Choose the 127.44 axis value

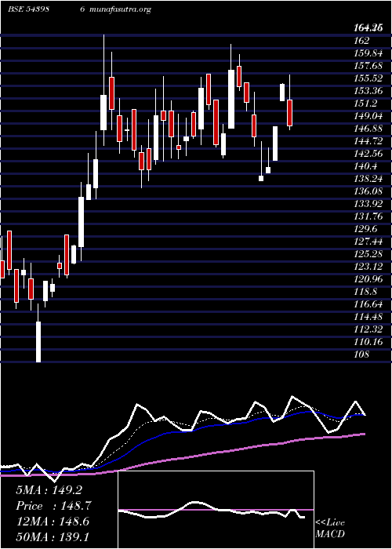[368, 242]
